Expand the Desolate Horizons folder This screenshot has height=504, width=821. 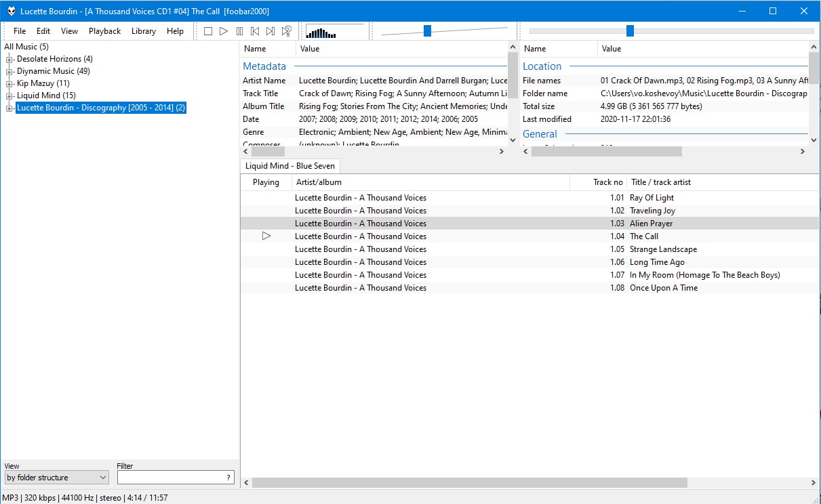coord(9,59)
